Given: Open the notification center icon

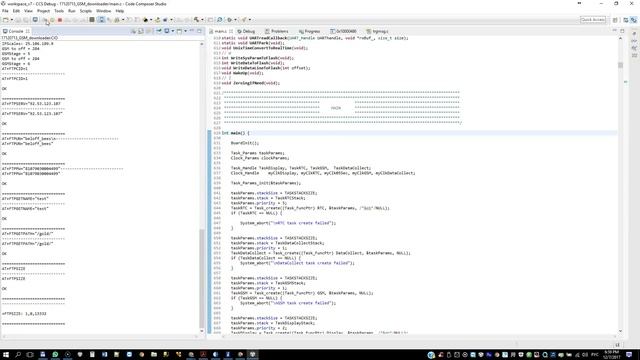Looking at the screenshot, I should tap(629, 355).
